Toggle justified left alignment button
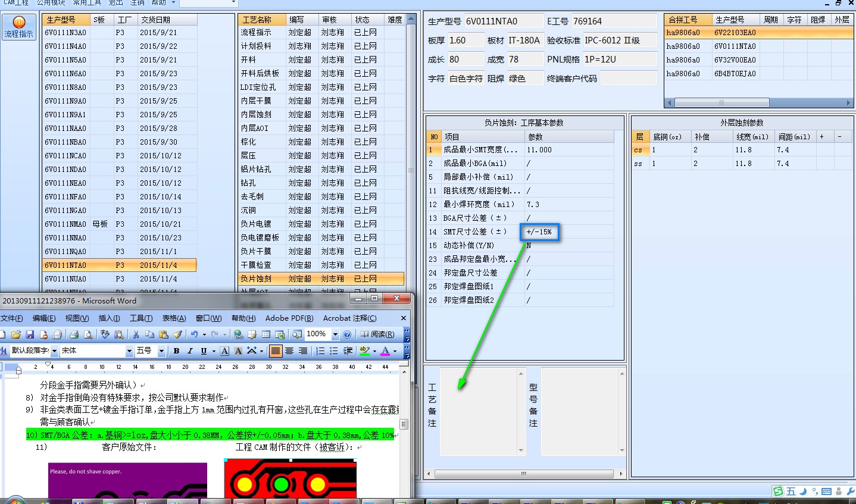This screenshot has height=504, width=856. coord(276,351)
